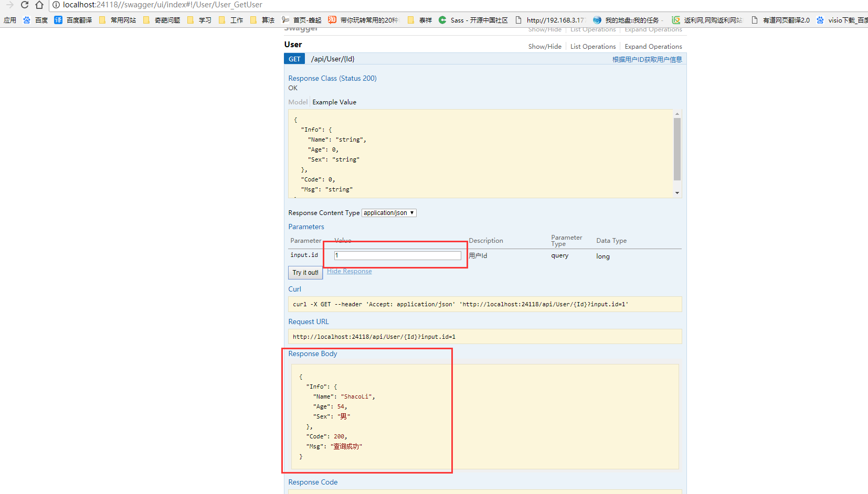Click the User section heading

(x=293, y=45)
